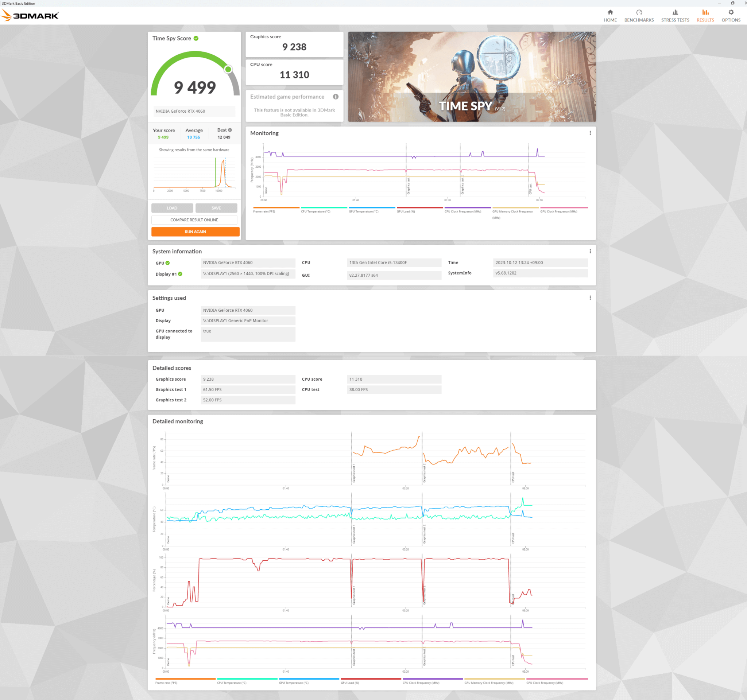Open Monitoring panel three-dot menu
The height and width of the screenshot is (700, 747).
point(590,133)
